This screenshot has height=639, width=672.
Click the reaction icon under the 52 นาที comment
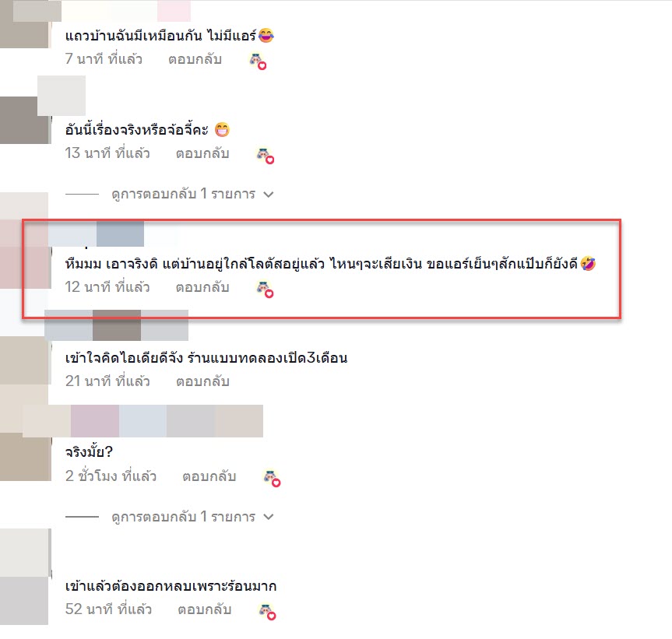tap(267, 612)
